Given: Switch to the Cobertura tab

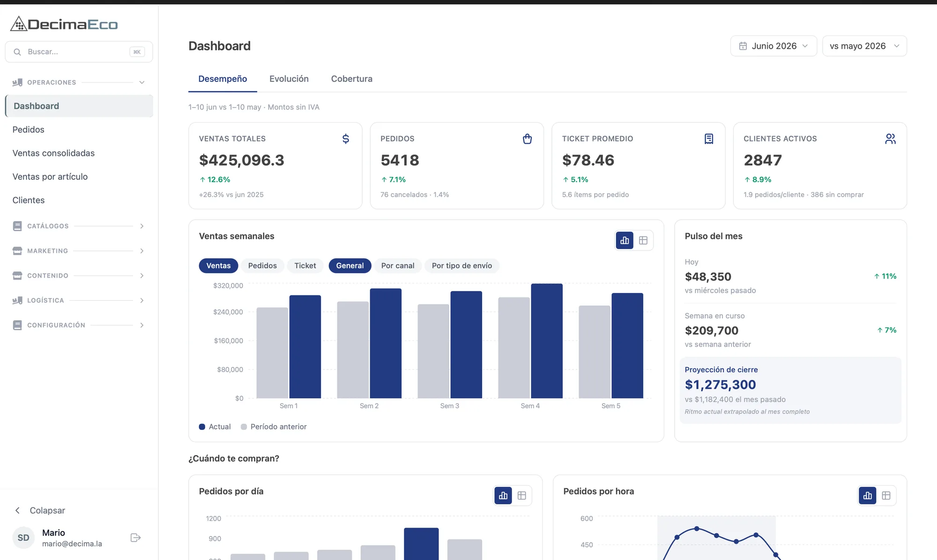Looking at the screenshot, I should click(x=352, y=79).
